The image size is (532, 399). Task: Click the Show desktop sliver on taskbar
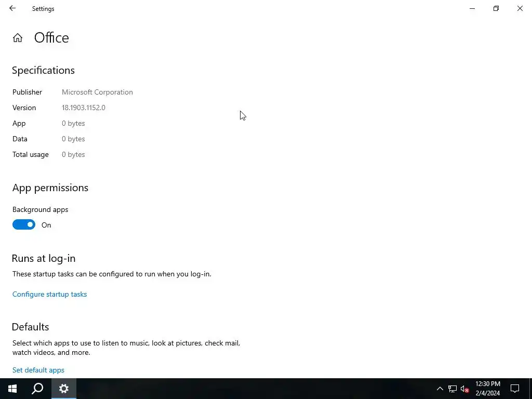point(530,389)
